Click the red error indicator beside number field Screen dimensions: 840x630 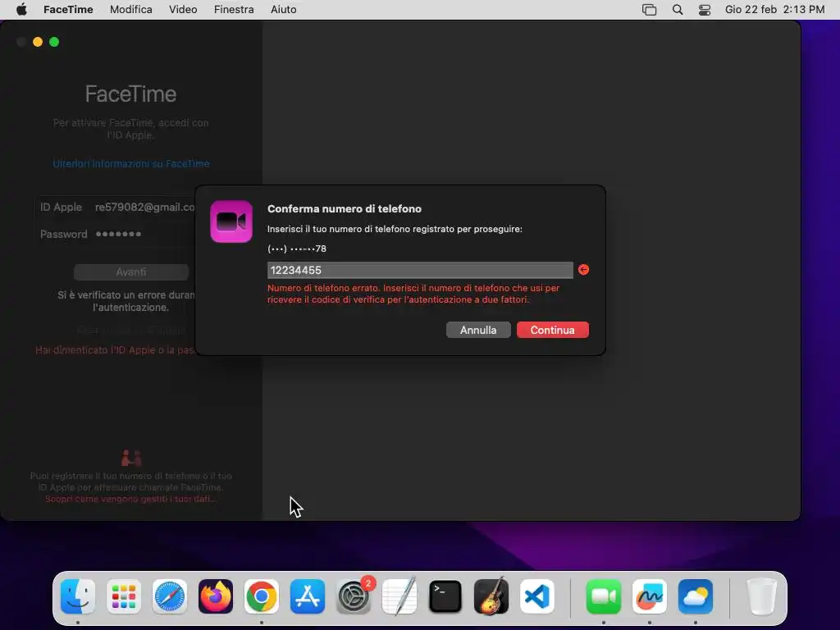point(583,269)
